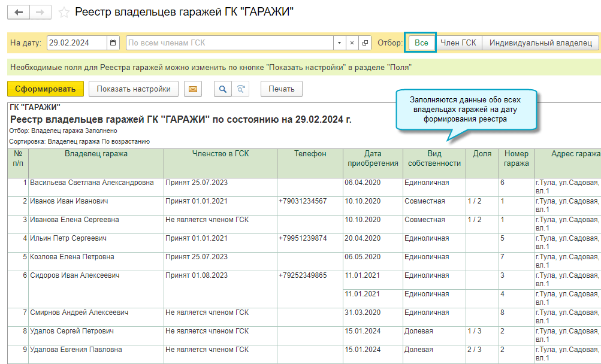Click the find next icon
The height and width of the screenshot is (364, 601).
point(240,89)
